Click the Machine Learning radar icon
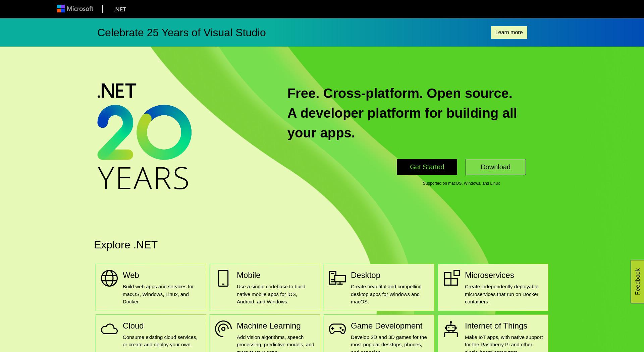The image size is (644, 352). pos(223,329)
